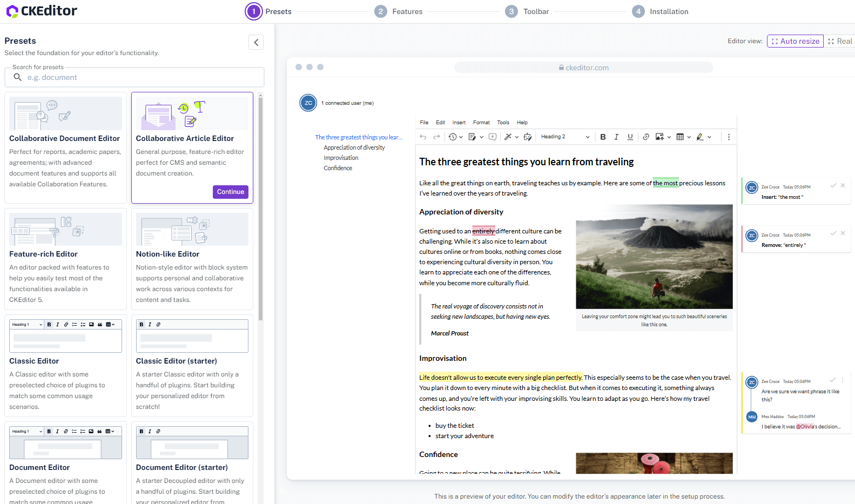Click the undo arrow in toolbar

click(423, 137)
